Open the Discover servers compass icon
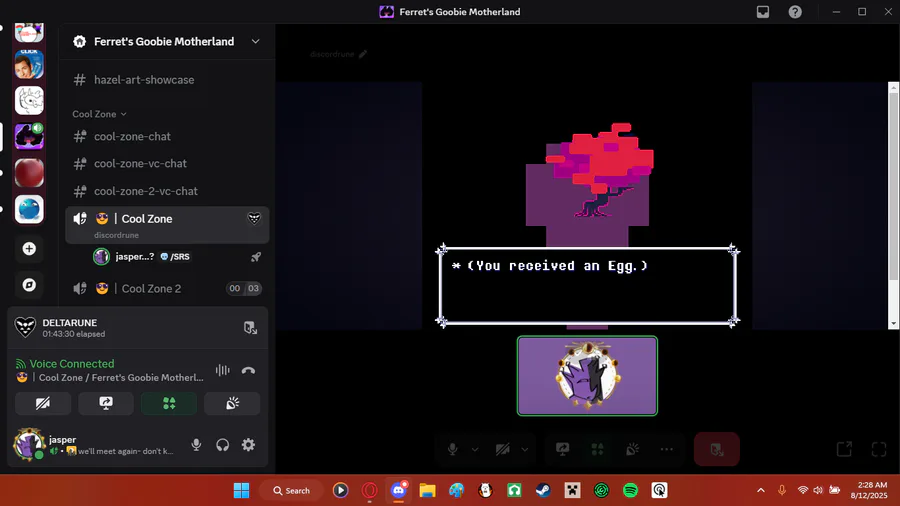This screenshot has height=506, width=900. (x=29, y=285)
